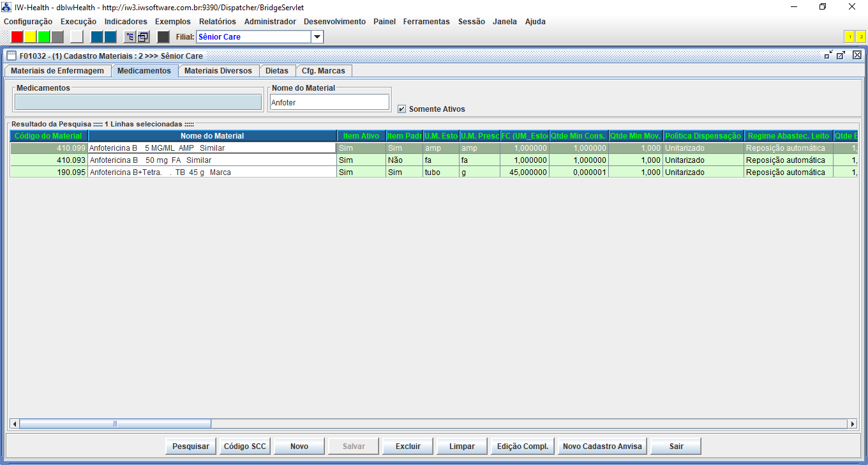
Task: Switch to yellow window button 1
Action: (x=849, y=37)
